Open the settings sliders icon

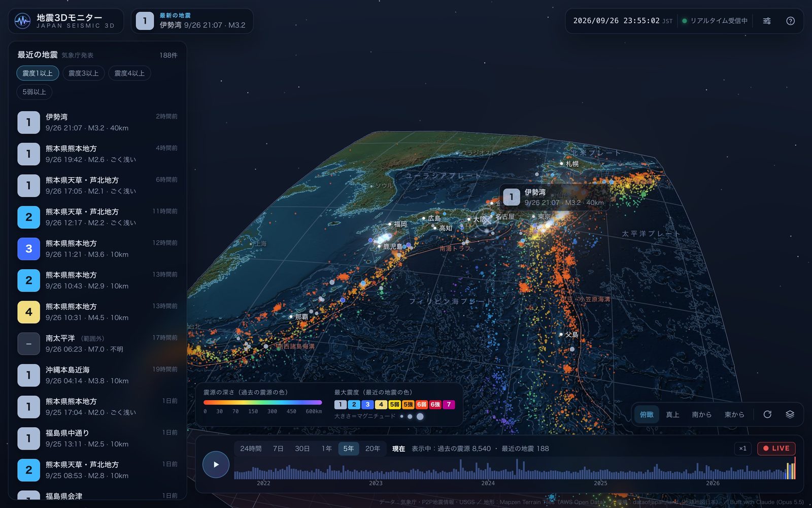point(767,21)
